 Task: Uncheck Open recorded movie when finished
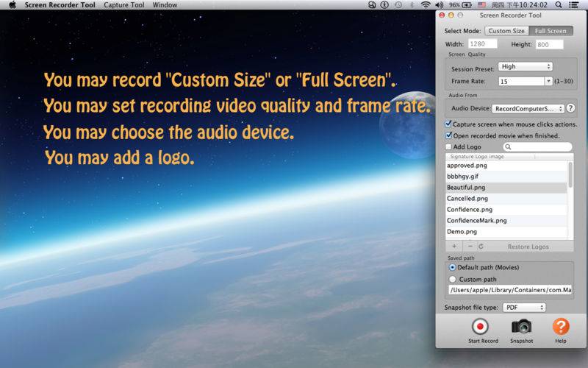pos(449,135)
